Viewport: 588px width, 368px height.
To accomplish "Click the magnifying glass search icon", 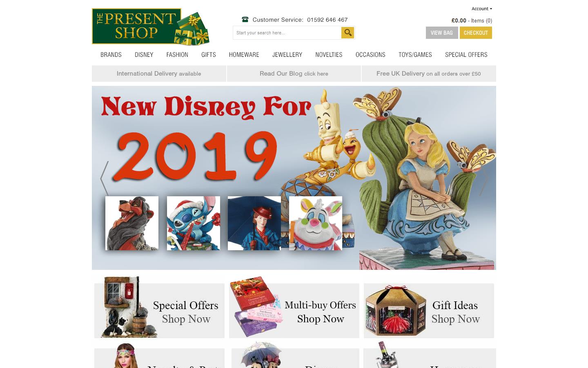I will (x=347, y=33).
